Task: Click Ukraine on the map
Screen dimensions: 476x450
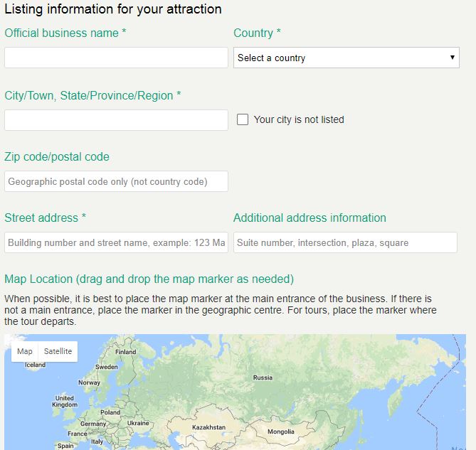Action: tap(138, 423)
